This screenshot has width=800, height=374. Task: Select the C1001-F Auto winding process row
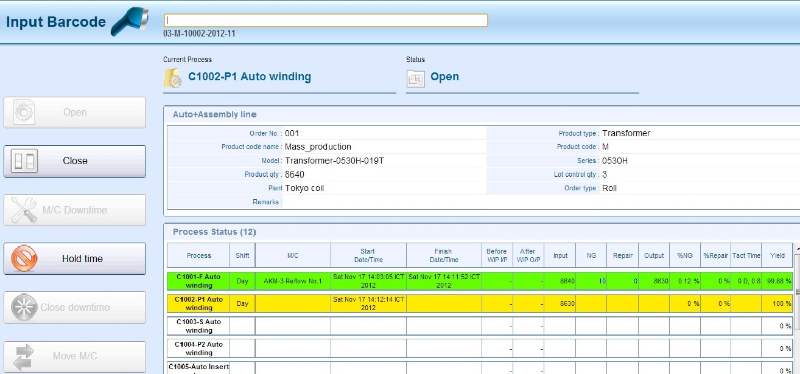[480, 281]
